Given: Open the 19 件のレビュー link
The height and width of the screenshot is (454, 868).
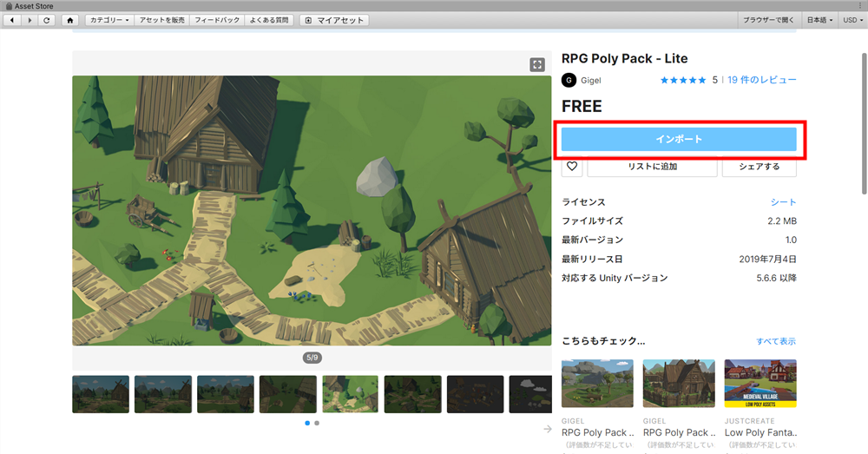Looking at the screenshot, I should pyautogui.click(x=762, y=80).
